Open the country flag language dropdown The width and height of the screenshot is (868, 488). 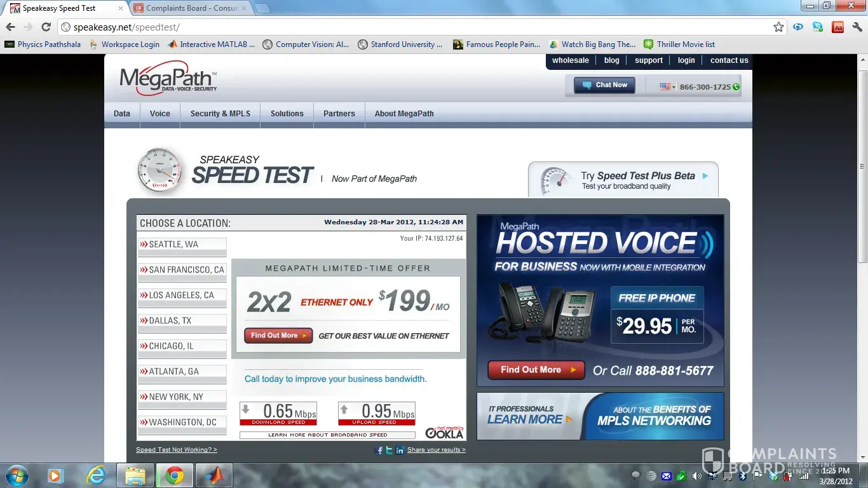[668, 86]
